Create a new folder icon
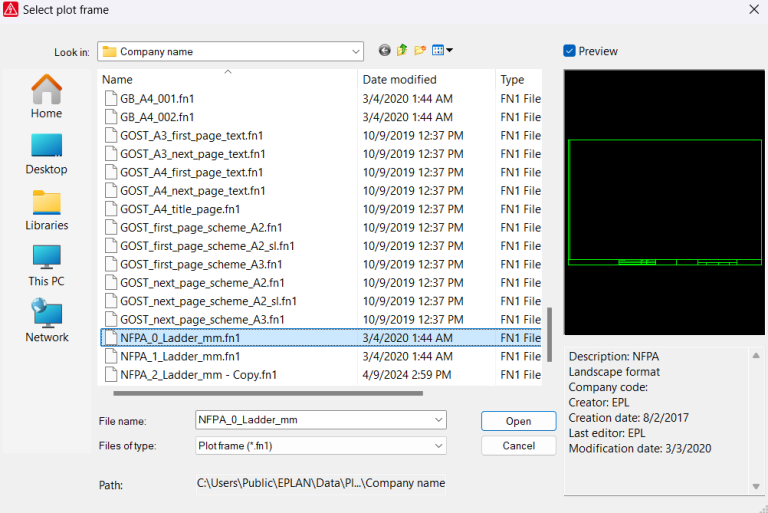This screenshot has height=513, width=768. [x=420, y=50]
